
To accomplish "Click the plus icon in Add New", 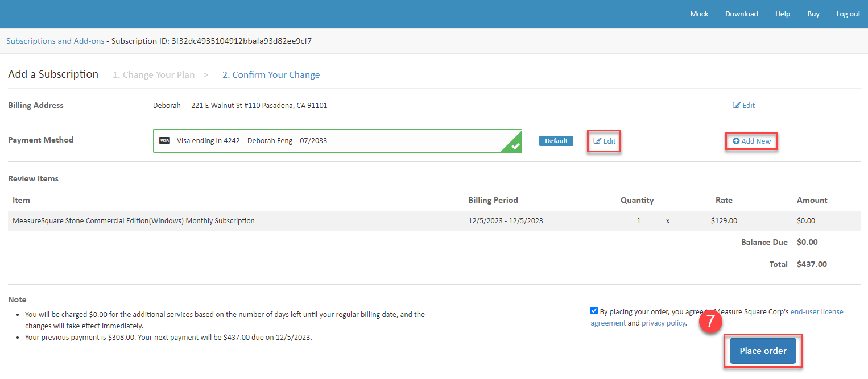I will pos(736,141).
